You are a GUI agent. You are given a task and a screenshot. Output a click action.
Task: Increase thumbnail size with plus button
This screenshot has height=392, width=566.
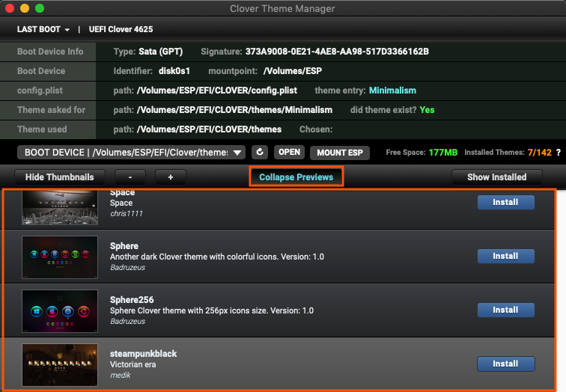[x=171, y=177]
